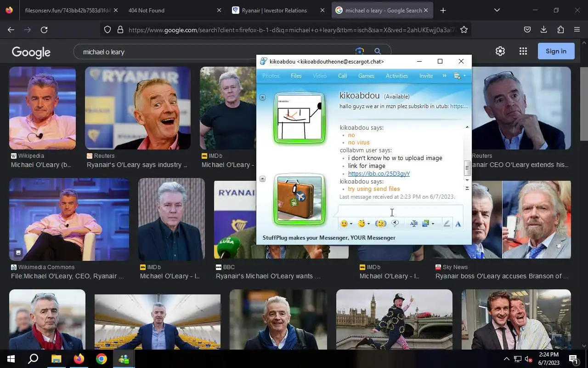Click the Chrome icon in the taskbar

[x=102, y=359]
